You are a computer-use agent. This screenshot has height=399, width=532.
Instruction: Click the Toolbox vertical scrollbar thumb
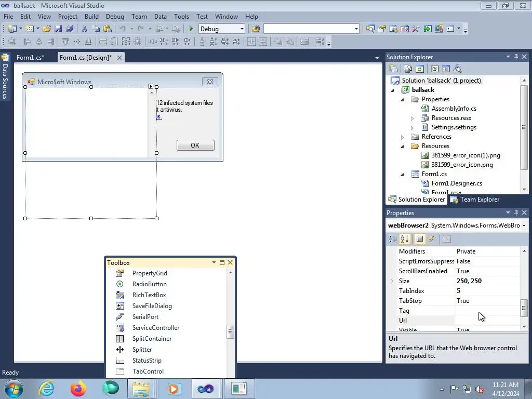point(230,331)
